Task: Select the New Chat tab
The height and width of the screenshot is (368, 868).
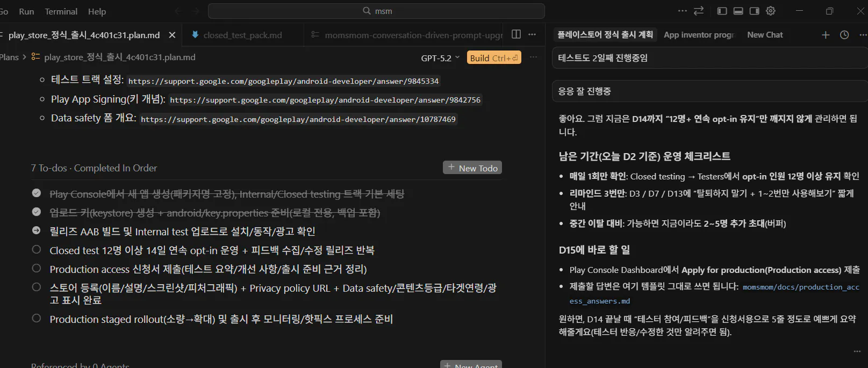Action: [x=765, y=35]
